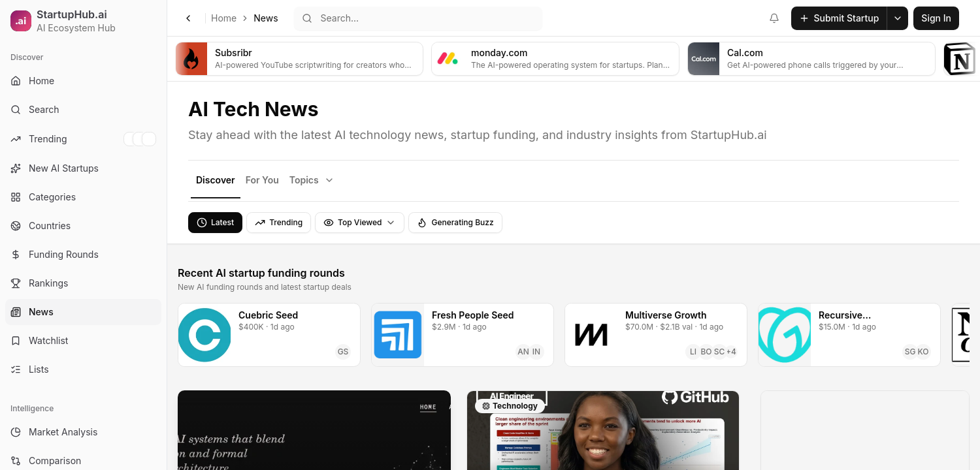This screenshot has height=470, width=980.
Task: Click Home in the breadcrumb
Action: click(x=223, y=18)
